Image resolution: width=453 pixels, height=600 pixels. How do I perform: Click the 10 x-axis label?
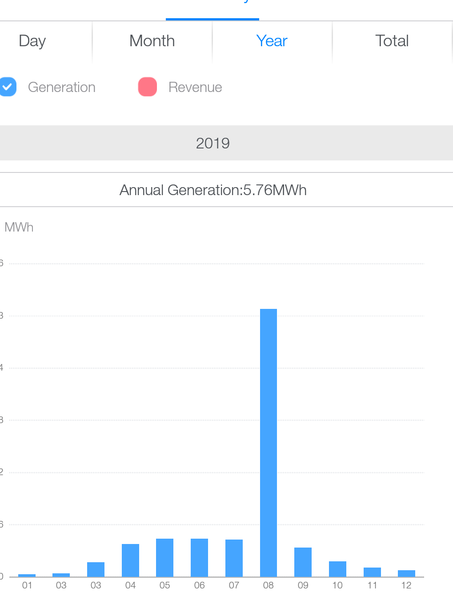pyautogui.click(x=337, y=585)
